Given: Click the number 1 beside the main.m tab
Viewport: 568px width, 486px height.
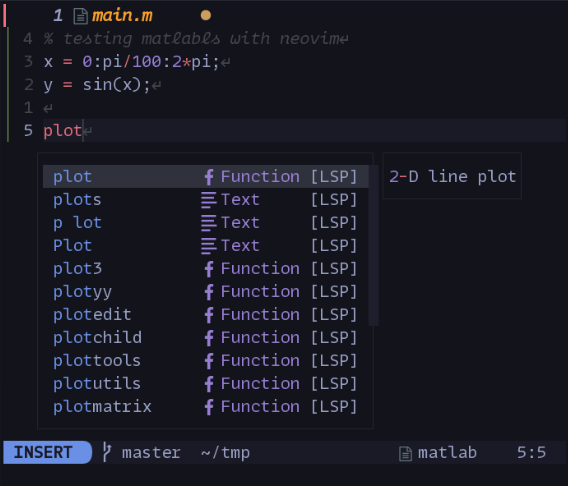Looking at the screenshot, I should point(58,16).
